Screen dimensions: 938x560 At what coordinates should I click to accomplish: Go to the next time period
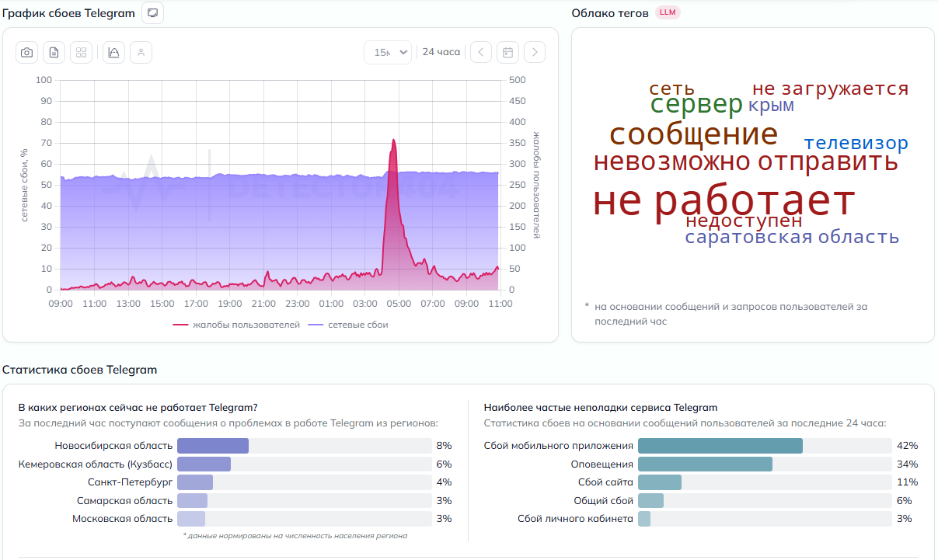point(535,52)
